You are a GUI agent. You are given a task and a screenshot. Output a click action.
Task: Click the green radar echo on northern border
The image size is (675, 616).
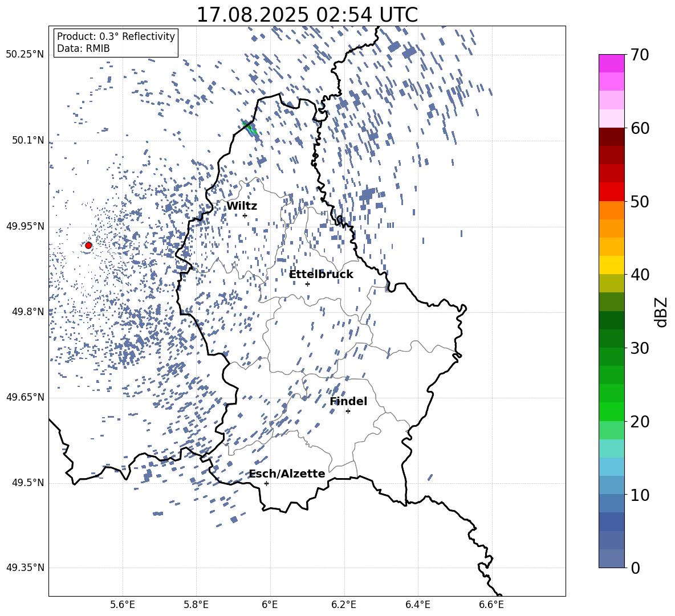(250, 129)
